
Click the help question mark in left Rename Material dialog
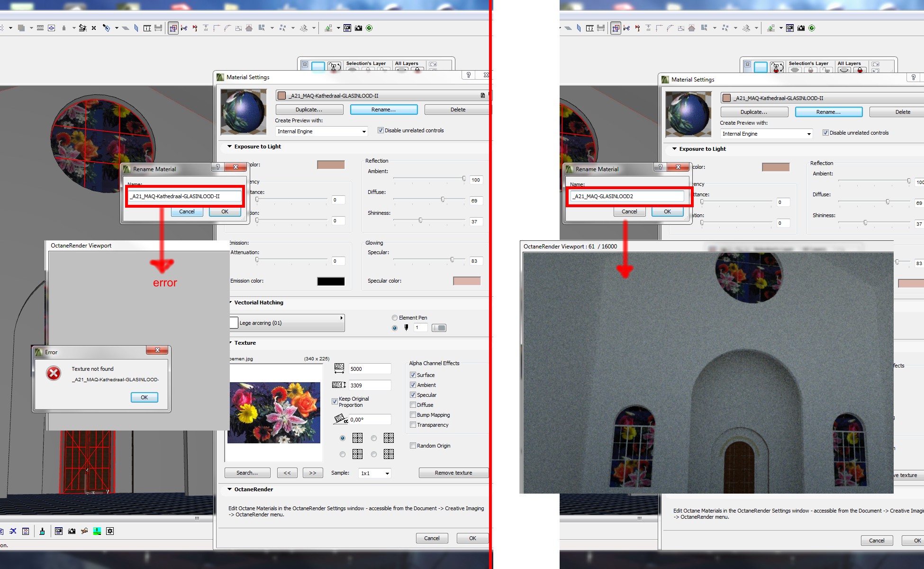point(218,167)
